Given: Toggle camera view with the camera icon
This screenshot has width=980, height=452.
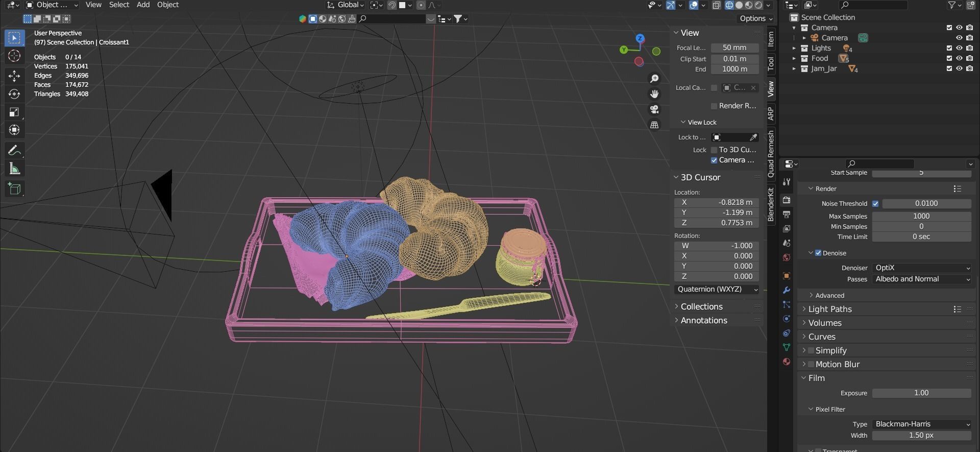Looking at the screenshot, I should pos(654,109).
